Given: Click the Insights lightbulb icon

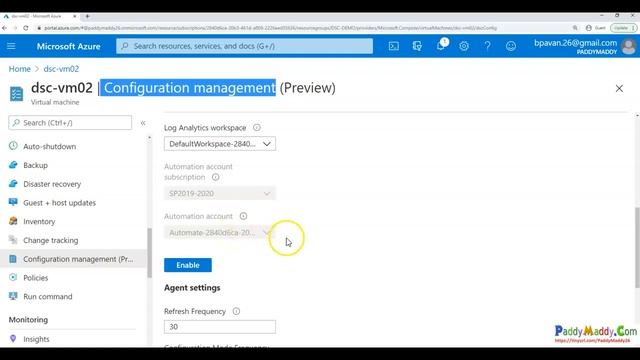Looking at the screenshot, I should tap(13, 339).
